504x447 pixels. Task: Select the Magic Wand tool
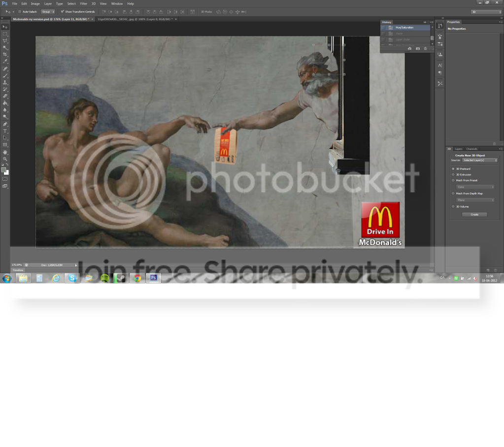(5, 48)
